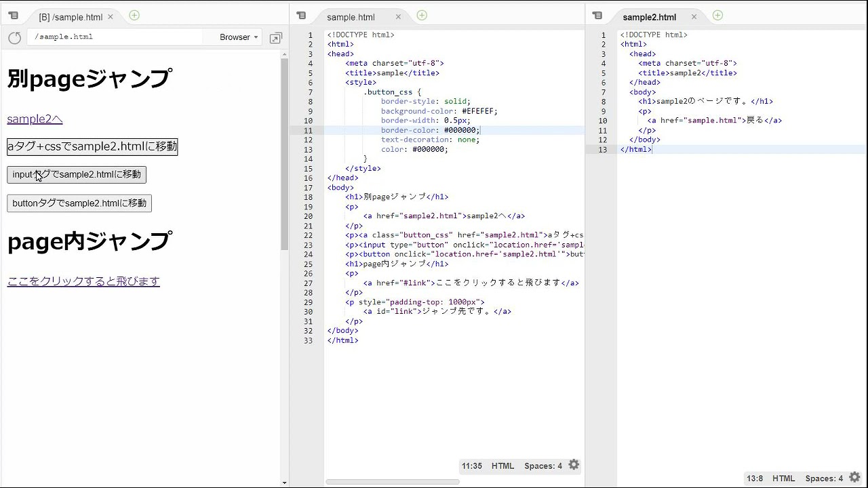The height and width of the screenshot is (488, 868).
Task: Add new tab next to sample.html editor tab
Action: tap(422, 15)
